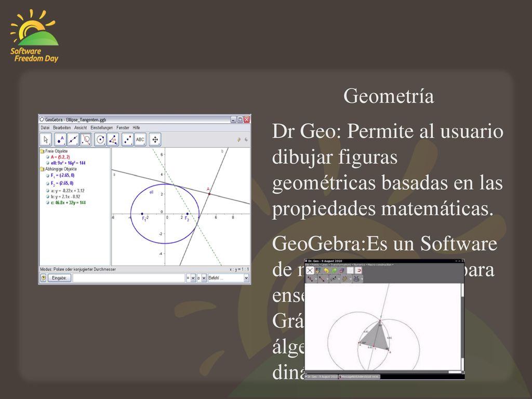Click the red magnet icon in Dr. Geo
This screenshot has height=399, width=532.
pos(358,270)
